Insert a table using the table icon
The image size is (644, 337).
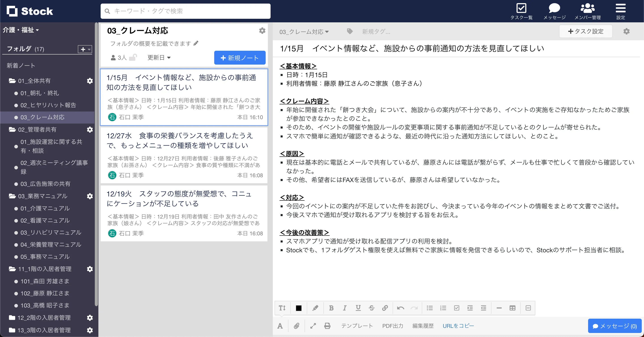pyautogui.click(x=513, y=308)
